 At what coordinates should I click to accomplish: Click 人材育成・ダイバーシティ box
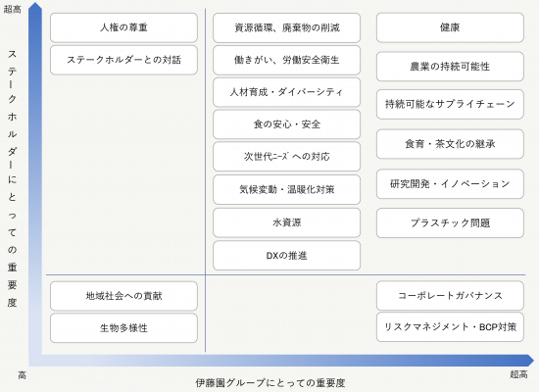(287, 92)
